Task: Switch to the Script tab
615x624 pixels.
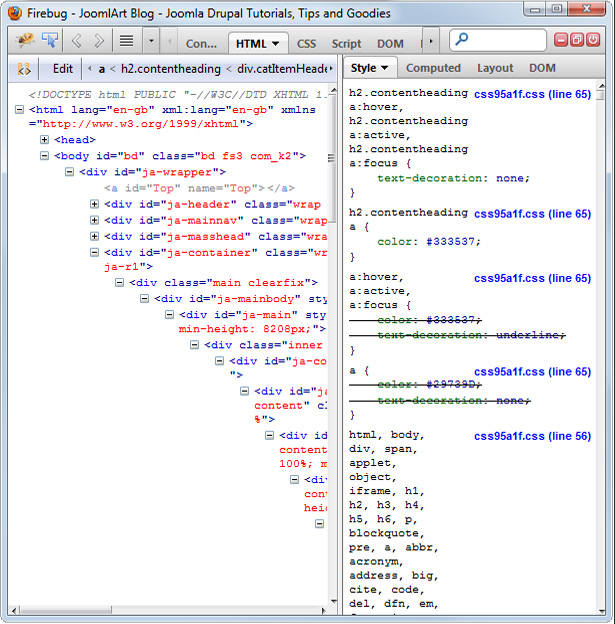Action: pos(347,44)
